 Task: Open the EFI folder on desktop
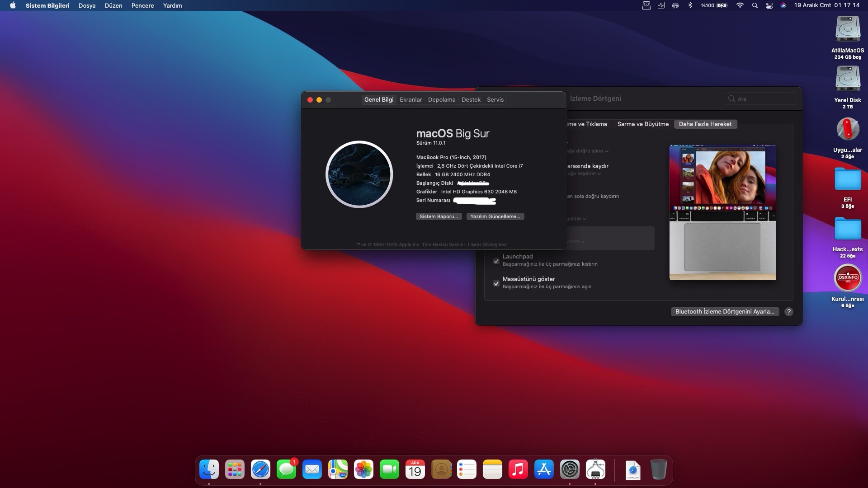847,180
